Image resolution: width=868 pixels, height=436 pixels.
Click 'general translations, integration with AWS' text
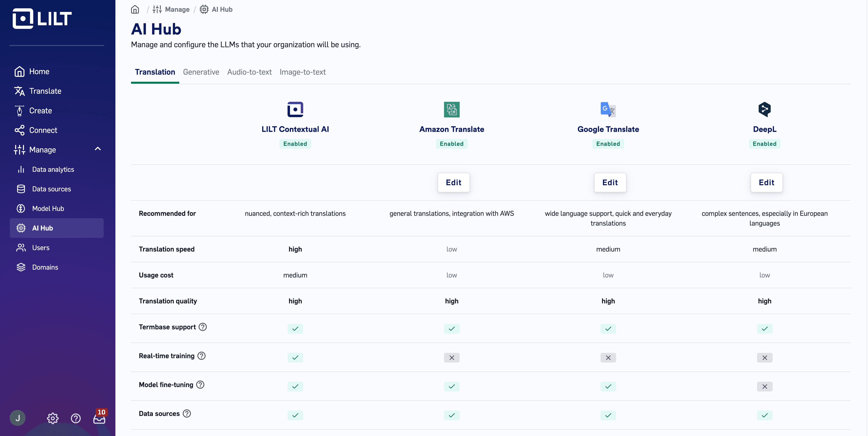452,213
